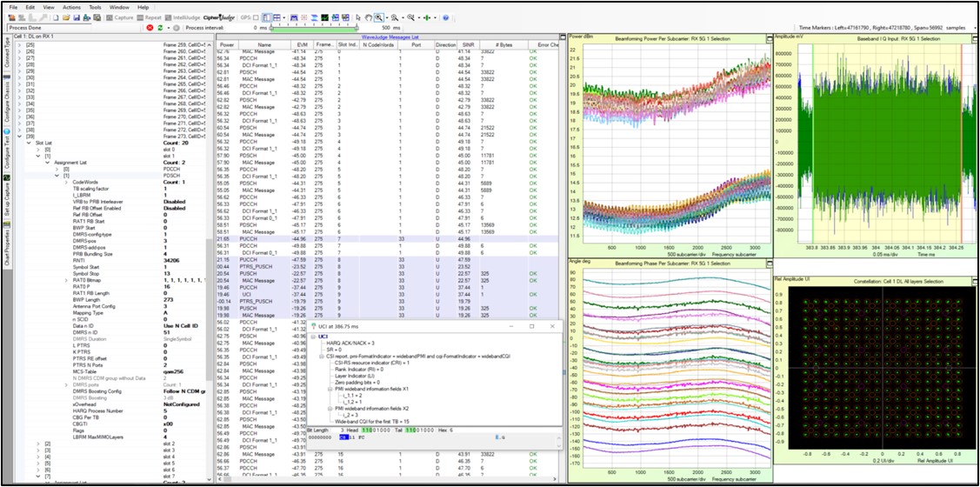Toggle the GPS checkbox

click(x=256, y=17)
